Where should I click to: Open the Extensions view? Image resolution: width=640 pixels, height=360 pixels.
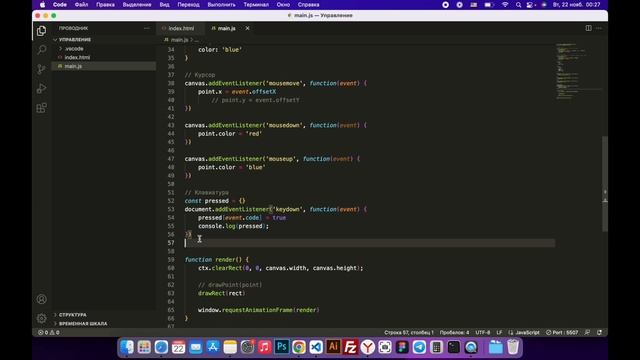[x=41, y=108]
